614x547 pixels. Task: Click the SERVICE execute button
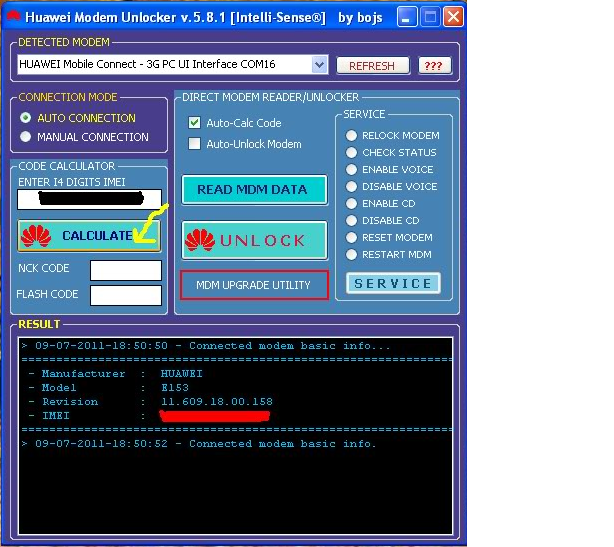(393, 283)
